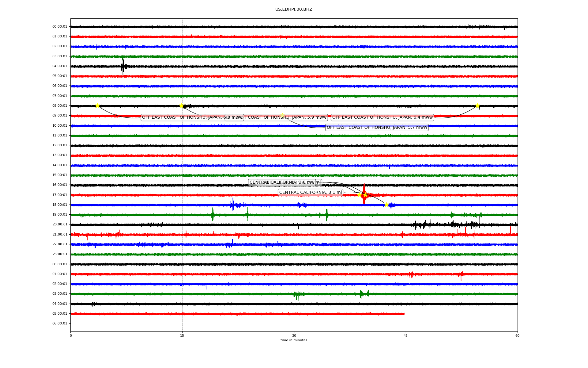Click the leftmost yellow star on red 17:00 trace

tap(359, 195)
